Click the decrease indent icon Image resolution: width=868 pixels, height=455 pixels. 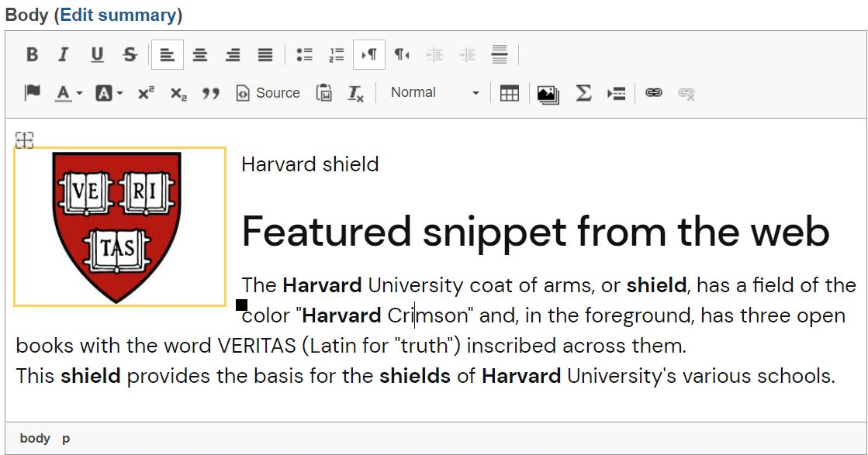pyautogui.click(x=434, y=55)
